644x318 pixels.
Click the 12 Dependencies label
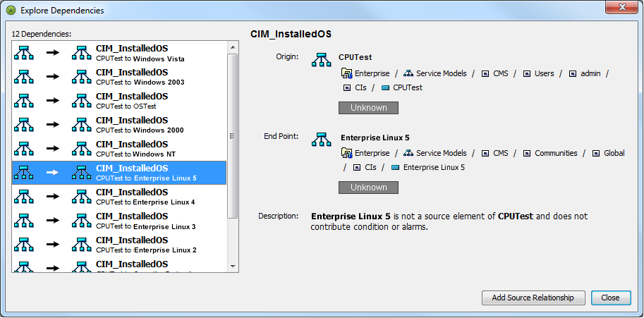(42, 34)
